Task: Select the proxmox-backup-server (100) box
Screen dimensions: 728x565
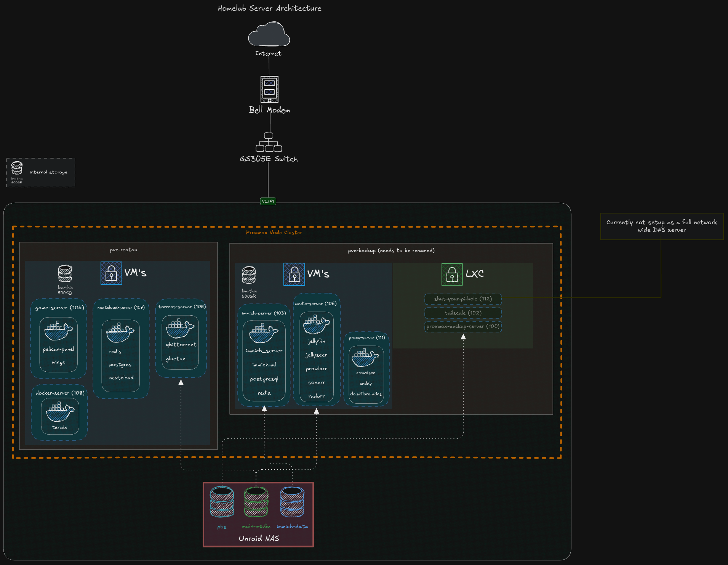Action: tap(463, 326)
